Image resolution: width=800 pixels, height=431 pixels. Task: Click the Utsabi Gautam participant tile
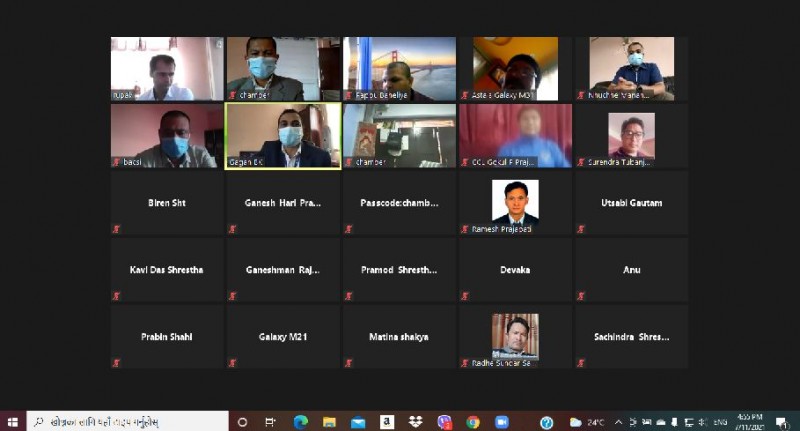coord(631,203)
